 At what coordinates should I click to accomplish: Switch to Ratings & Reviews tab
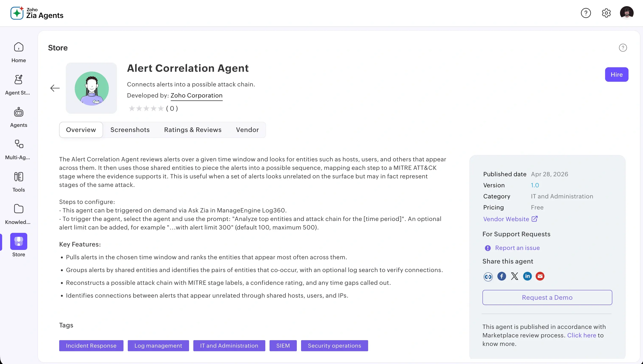point(192,129)
